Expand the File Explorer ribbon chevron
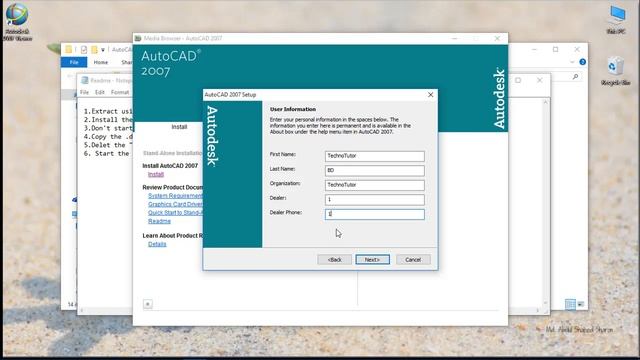Image resolution: width=640 pixels, height=360 pixels. coord(572,62)
